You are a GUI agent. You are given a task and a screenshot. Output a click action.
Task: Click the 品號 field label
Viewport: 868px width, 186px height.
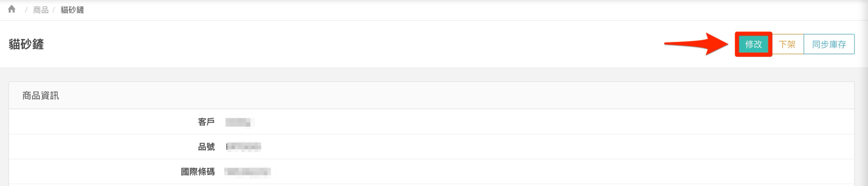tap(206, 147)
